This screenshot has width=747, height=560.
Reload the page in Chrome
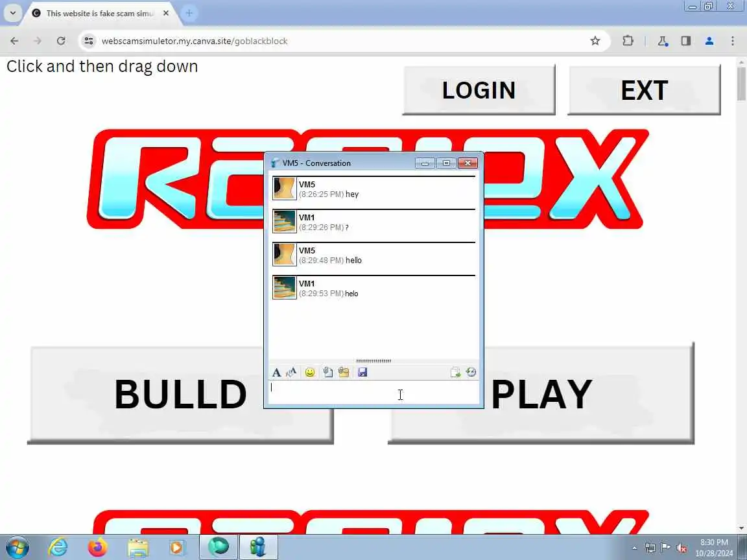(x=61, y=41)
